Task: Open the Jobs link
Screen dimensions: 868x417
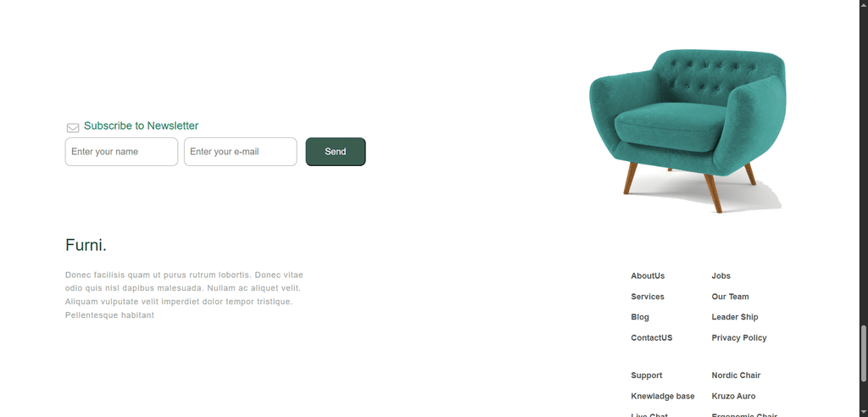Action: click(x=721, y=275)
